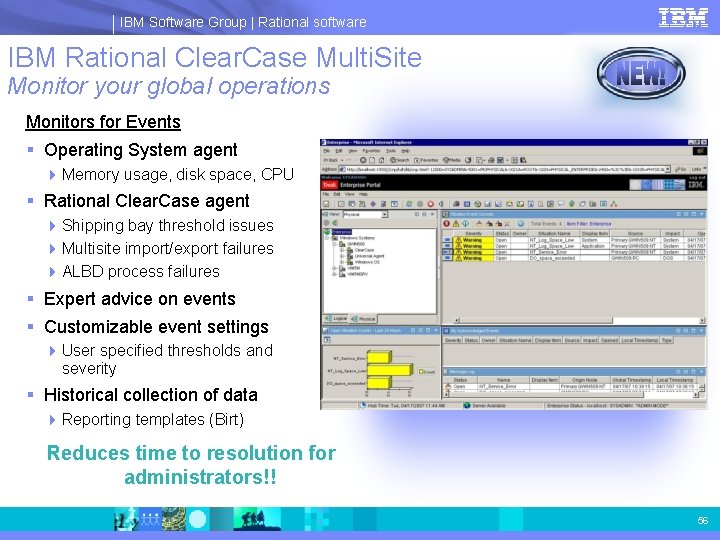Select the ClearCase agent in the tree
The image size is (720, 540).
point(364,250)
